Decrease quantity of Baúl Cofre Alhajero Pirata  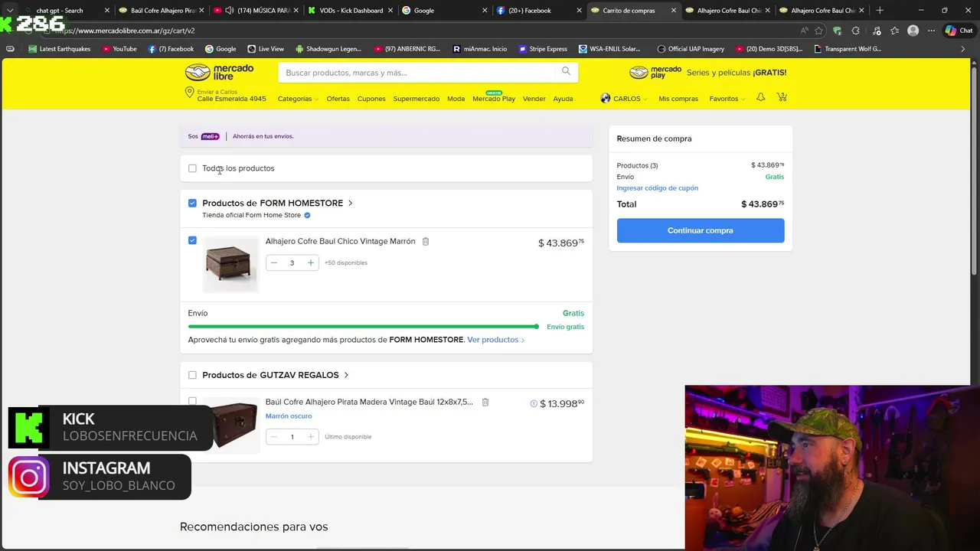tap(274, 436)
